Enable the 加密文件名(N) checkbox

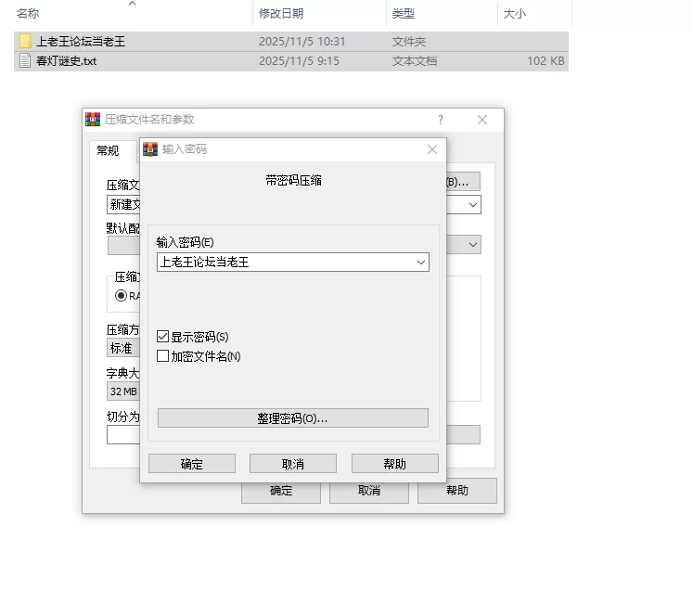pyautogui.click(x=162, y=355)
